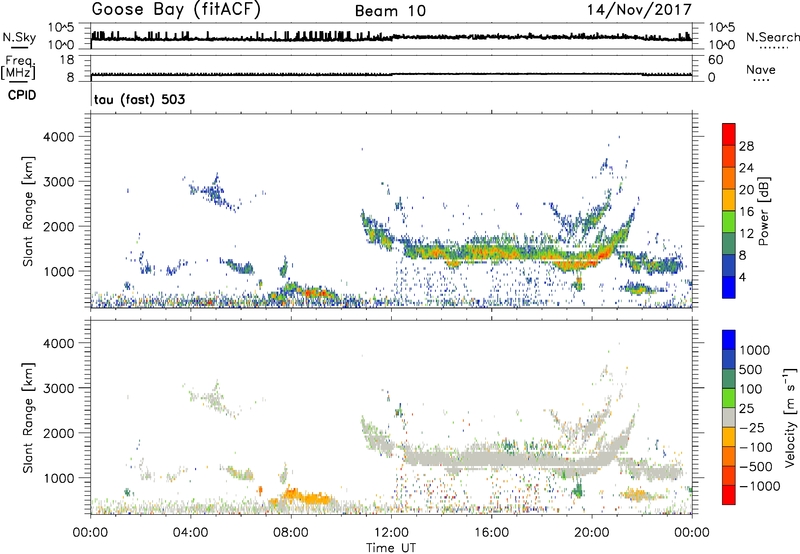Pick the light green segment of Power colorbar
800x554 pixels.
(x=729, y=221)
